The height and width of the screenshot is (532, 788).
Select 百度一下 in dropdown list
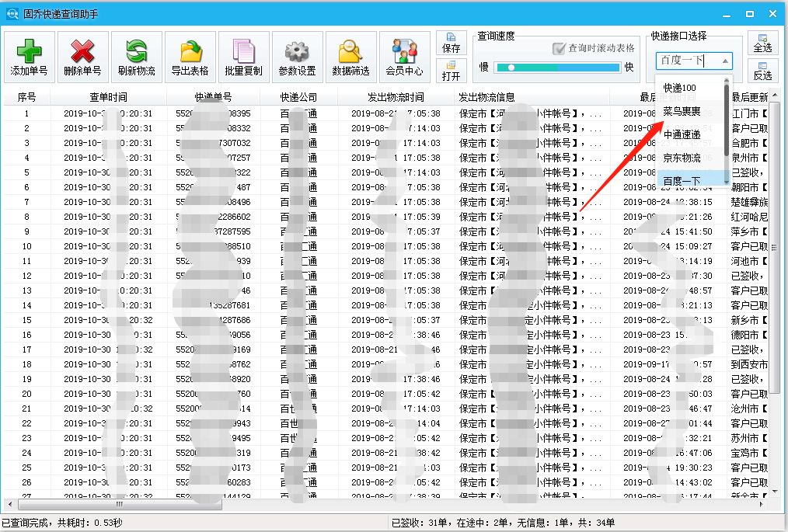coord(682,180)
